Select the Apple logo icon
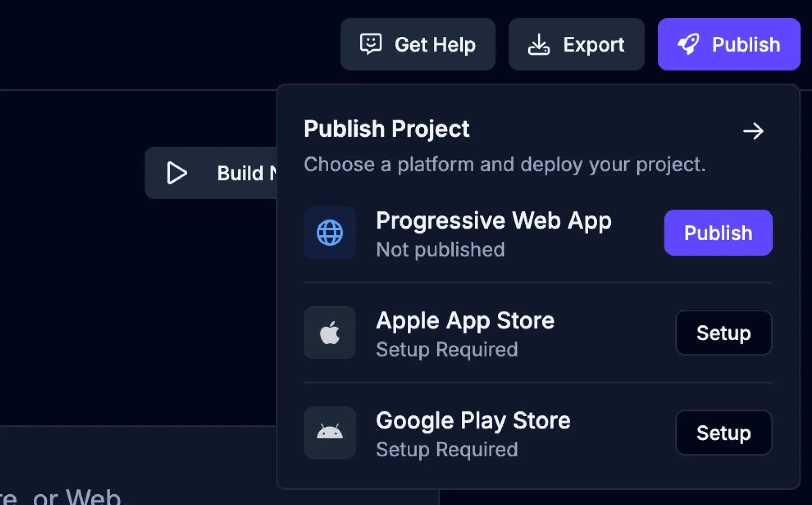Viewport: 812px width, 505px height. 329,333
